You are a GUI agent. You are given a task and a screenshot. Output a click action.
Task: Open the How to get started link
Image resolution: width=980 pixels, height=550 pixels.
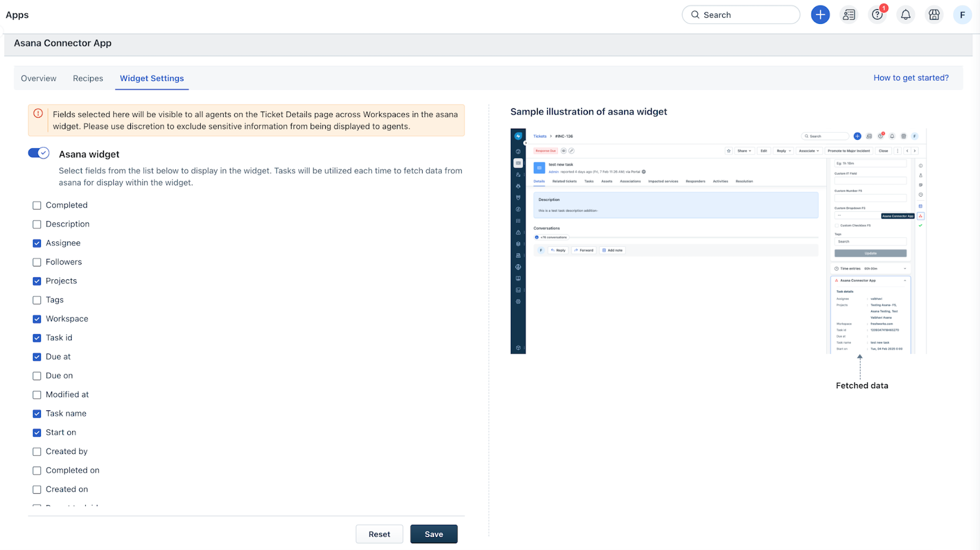pos(911,78)
